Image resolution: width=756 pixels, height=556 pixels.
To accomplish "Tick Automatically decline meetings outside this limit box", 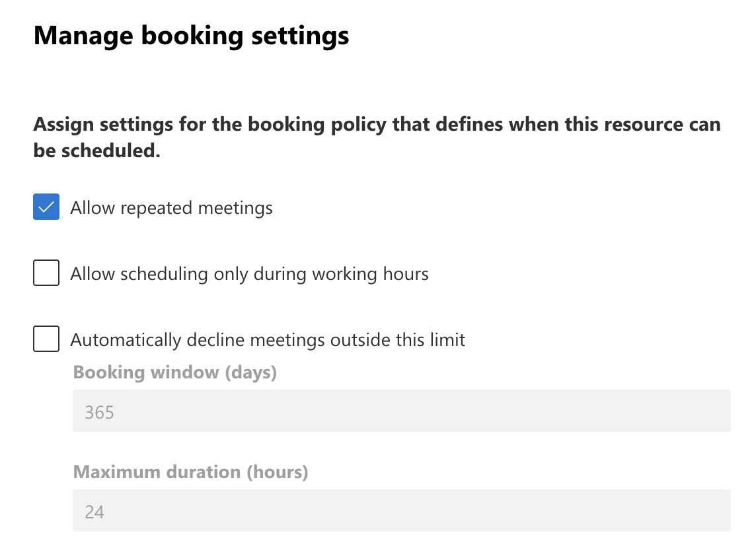I will click(46, 339).
